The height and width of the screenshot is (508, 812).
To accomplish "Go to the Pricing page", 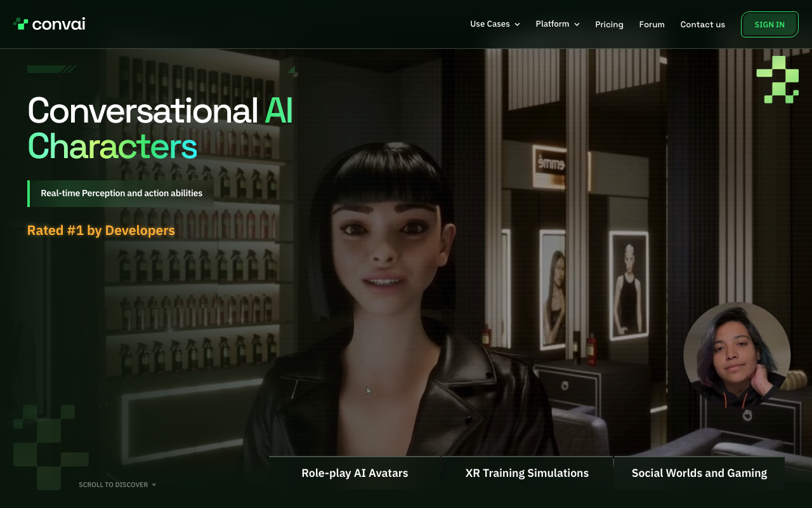I will click(609, 25).
